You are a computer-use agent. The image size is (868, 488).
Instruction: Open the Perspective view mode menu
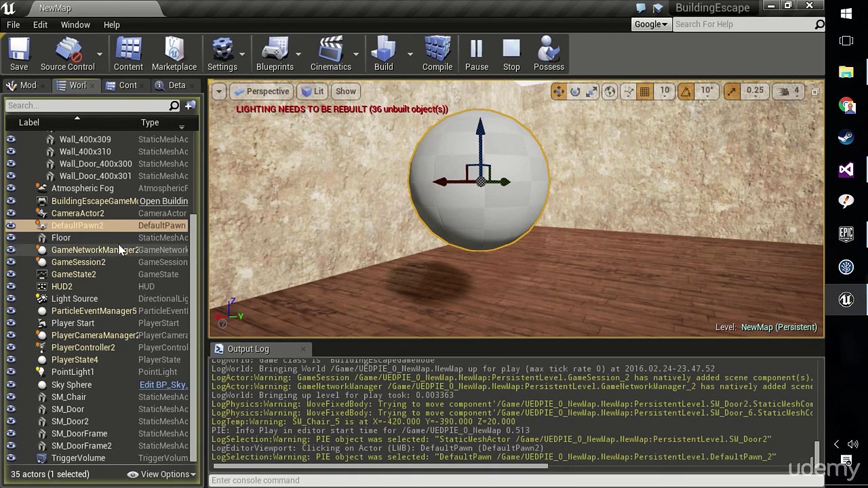pyautogui.click(x=261, y=91)
